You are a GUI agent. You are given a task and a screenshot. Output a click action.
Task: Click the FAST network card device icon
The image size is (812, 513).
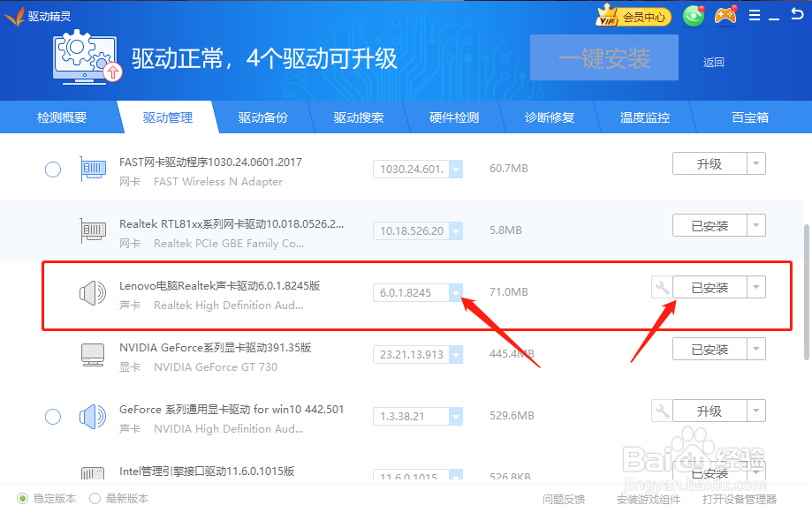[x=93, y=169]
